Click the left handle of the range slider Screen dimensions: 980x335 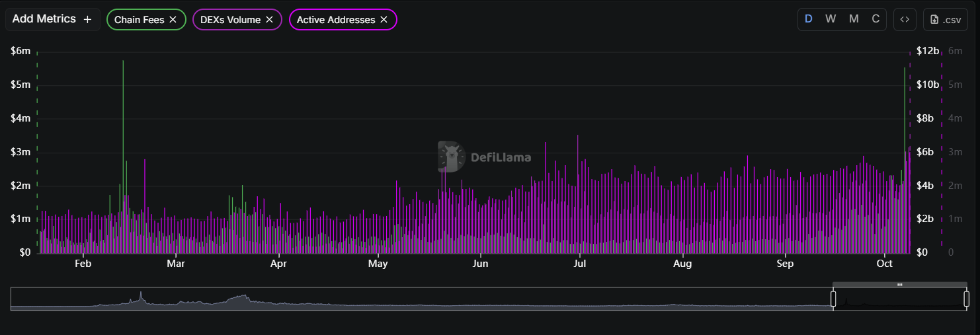pyautogui.click(x=833, y=299)
